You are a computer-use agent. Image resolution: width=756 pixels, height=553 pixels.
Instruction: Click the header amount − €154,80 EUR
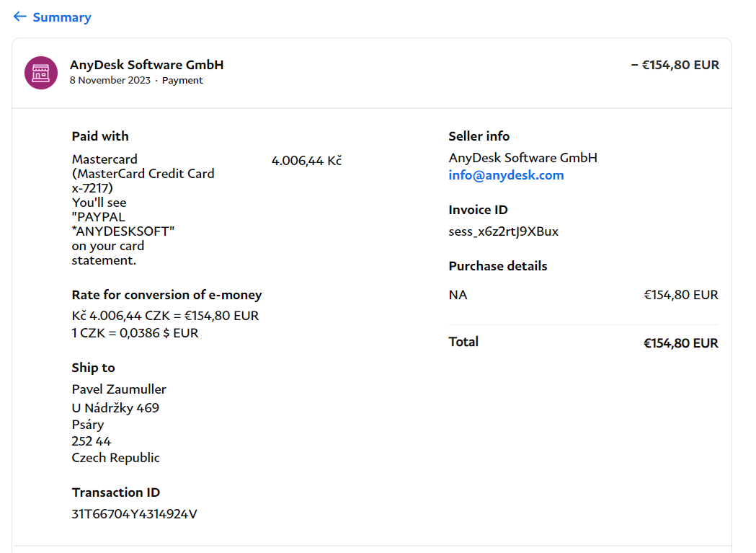click(675, 65)
